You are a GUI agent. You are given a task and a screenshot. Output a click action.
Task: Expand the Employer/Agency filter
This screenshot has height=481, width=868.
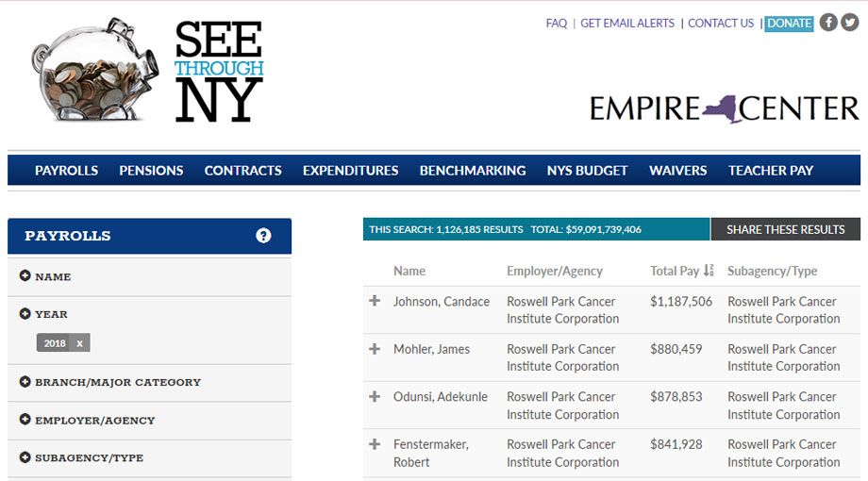tap(25, 420)
